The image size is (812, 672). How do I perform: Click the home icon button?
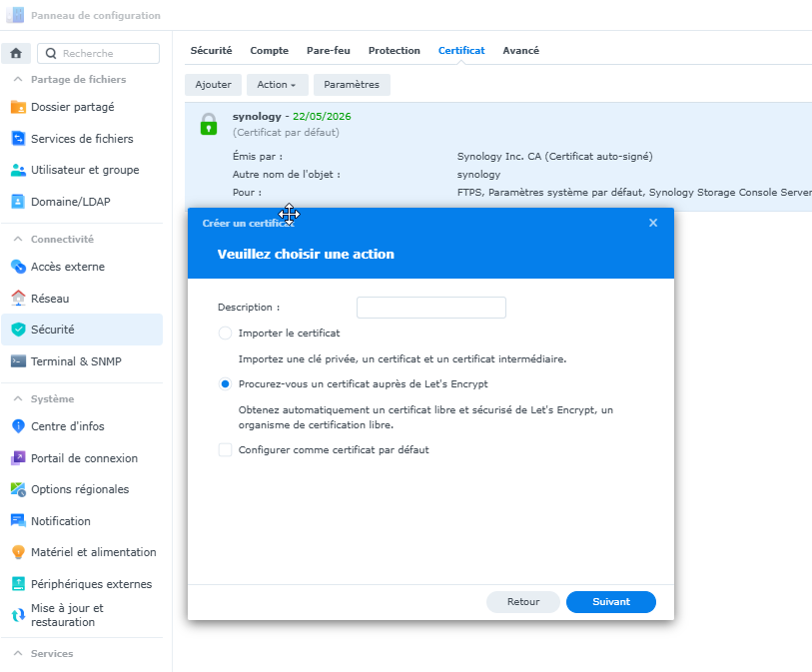click(16, 54)
